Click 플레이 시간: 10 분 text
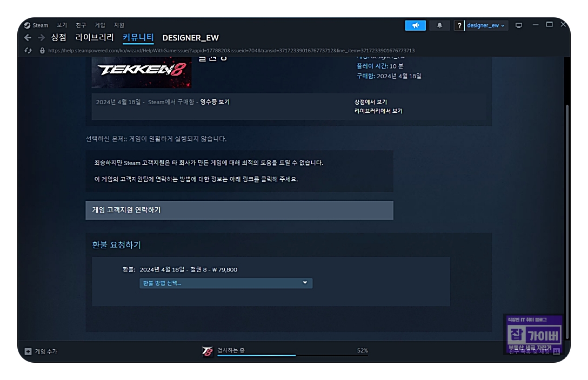This screenshot has width=588, height=380. (x=379, y=66)
